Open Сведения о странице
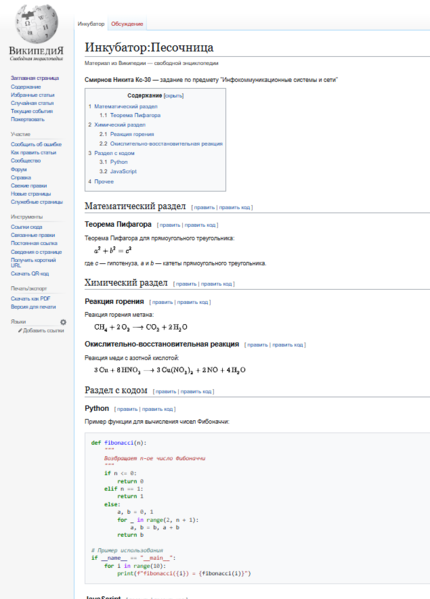Image resolution: width=430 pixels, height=599 pixels. point(36,252)
